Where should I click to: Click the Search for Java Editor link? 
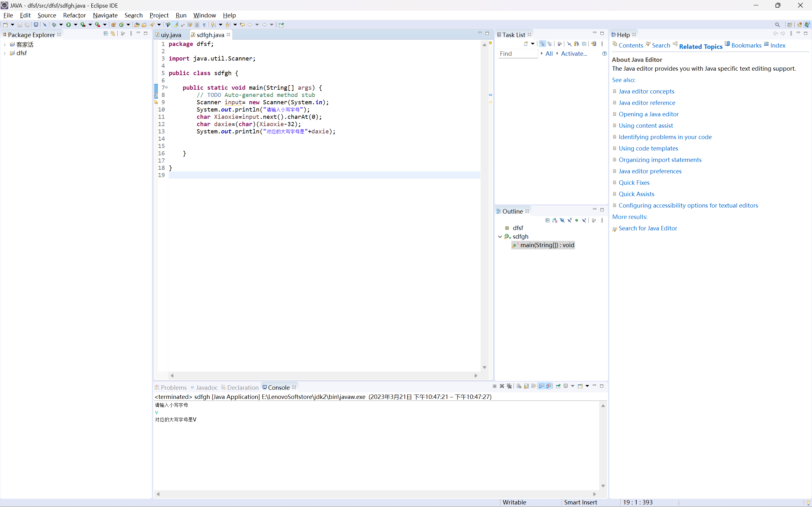[648, 228]
